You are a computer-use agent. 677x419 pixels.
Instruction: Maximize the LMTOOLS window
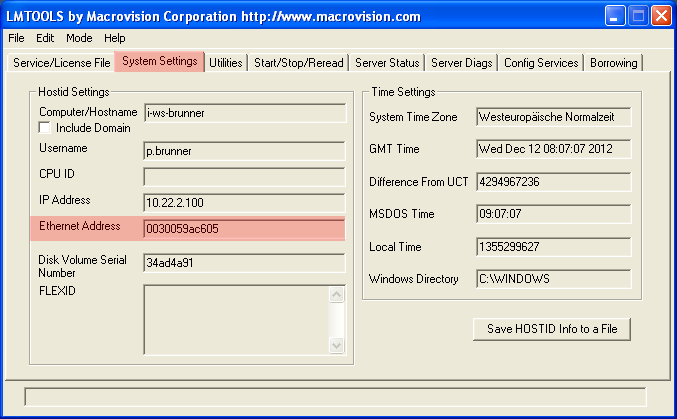(638, 16)
